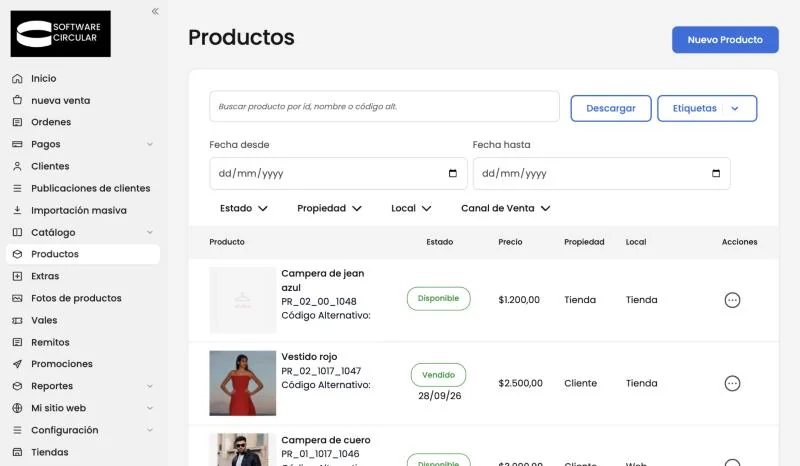Click the document icon beside Remitos
The image size is (800, 466).
[x=17, y=342]
